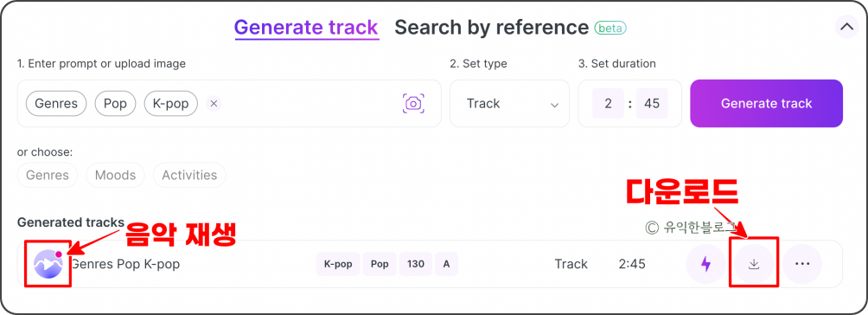Screen dimensions: 868x315
Task: Choose the Activities category chip
Action: pyautogui.click(x=189, y=176)
